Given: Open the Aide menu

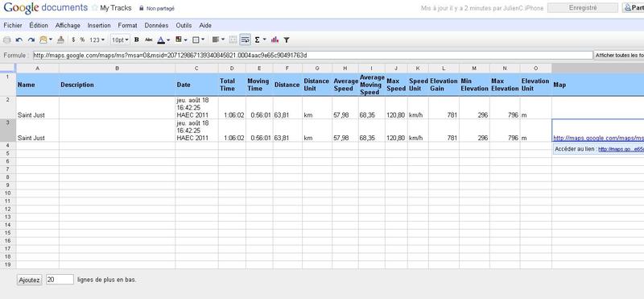Looking at the screenshot, I should [x=205, y=26].
